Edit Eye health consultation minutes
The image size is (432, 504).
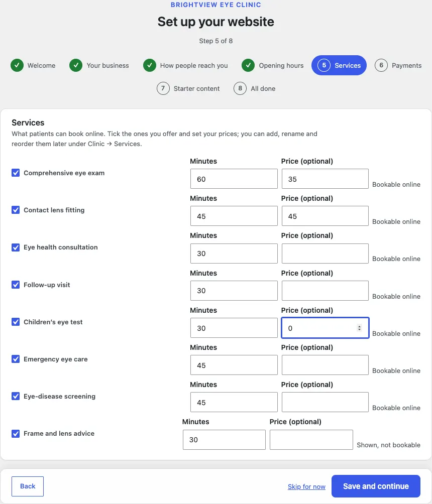click(x=234, y=254)
